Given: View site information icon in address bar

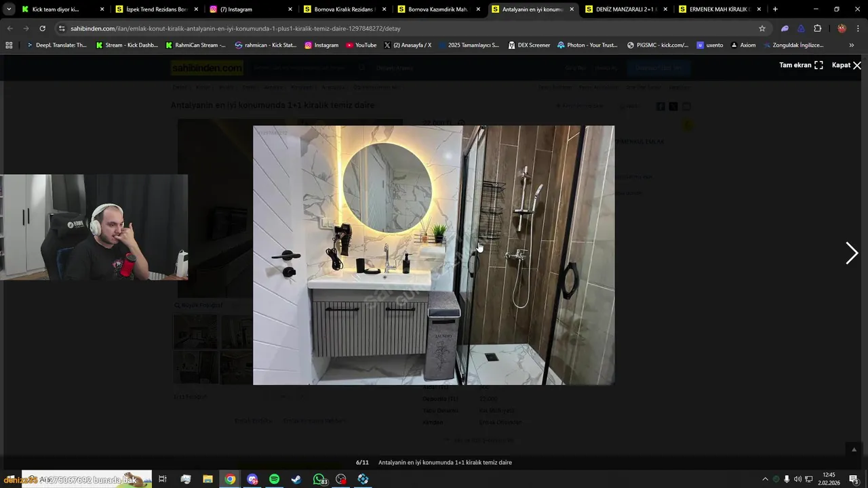Looking at the screenshot, I should [62, 28].
